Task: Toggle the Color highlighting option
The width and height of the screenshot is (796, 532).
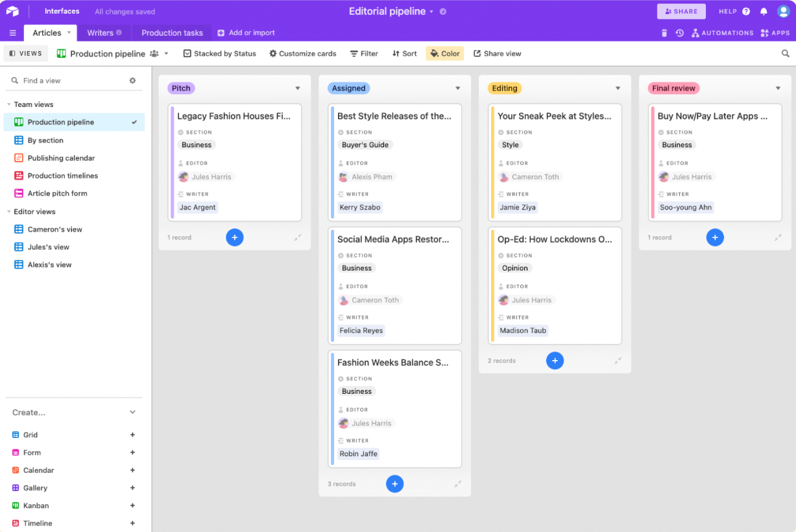Action: [444, 53]
